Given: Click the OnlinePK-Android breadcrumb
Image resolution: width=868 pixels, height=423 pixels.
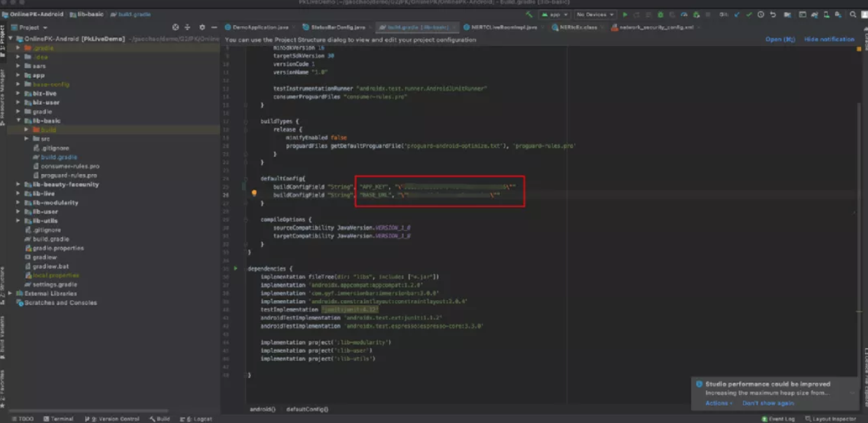Looking at the screenshot, I should pos(34,14).
